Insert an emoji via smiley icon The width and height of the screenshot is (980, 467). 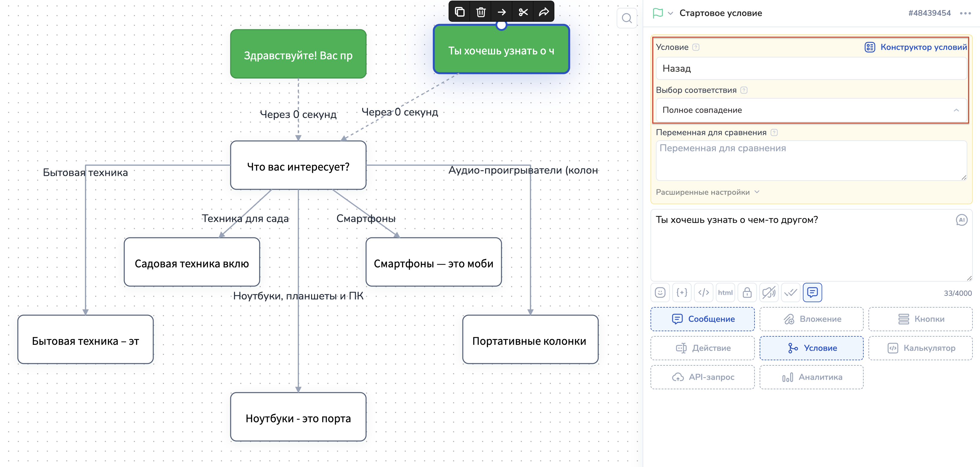[660, 292]
